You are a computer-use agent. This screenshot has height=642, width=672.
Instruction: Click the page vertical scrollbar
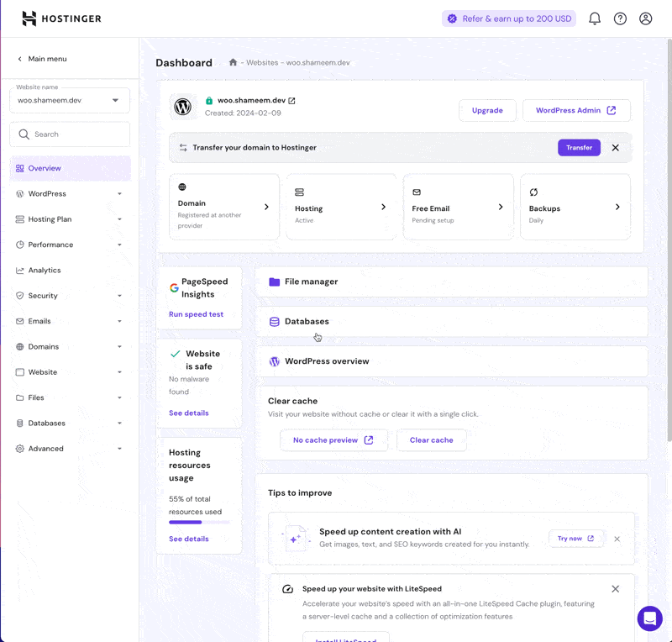tap(669, 240)
